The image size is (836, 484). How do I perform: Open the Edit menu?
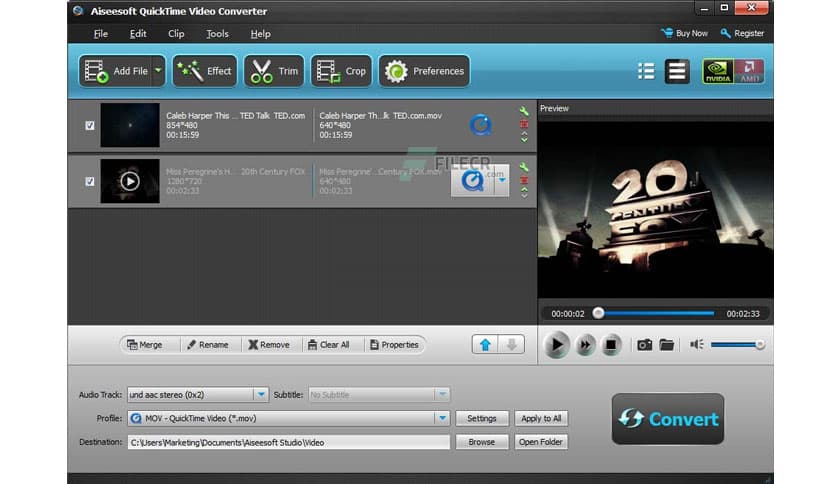(x=138, y=34)
